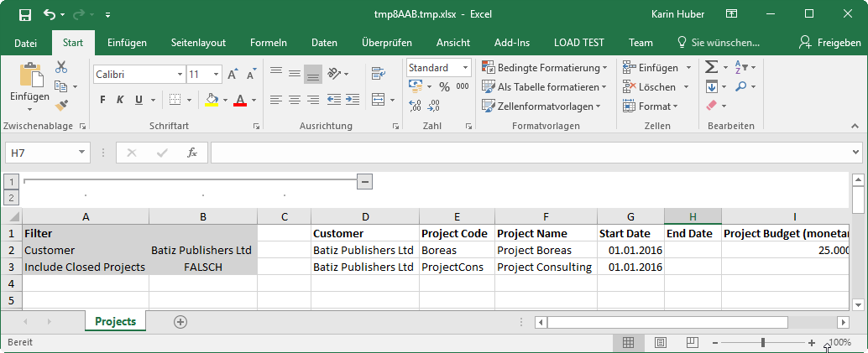
Task: Open the Datei tab
Action: (x=26, y=43)
